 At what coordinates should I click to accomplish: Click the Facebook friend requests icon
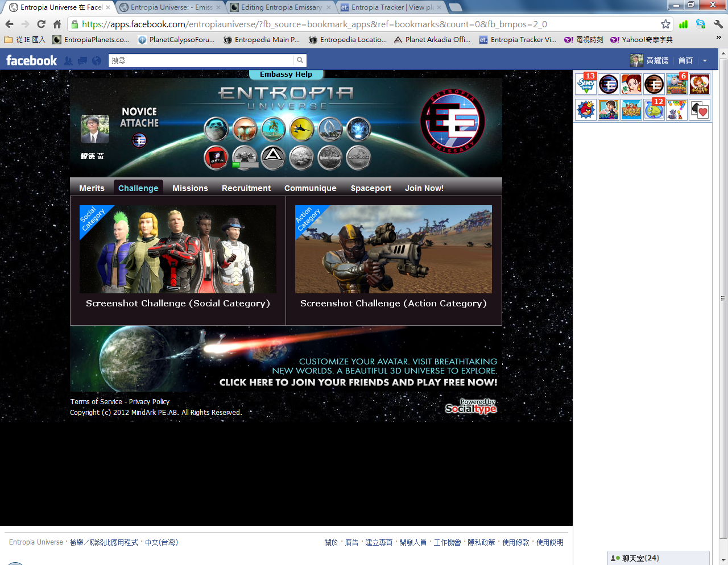coord(68,61)
